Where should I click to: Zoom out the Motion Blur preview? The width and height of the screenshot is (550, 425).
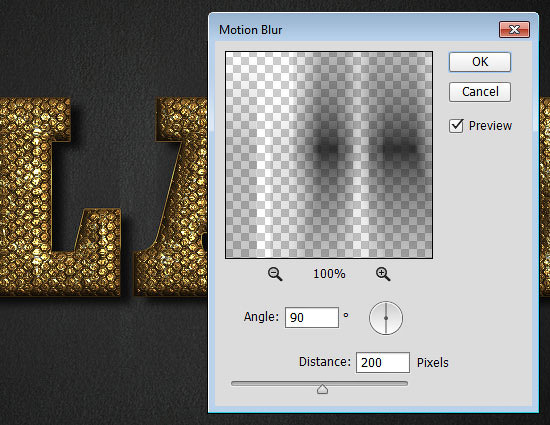coord(275,274)
